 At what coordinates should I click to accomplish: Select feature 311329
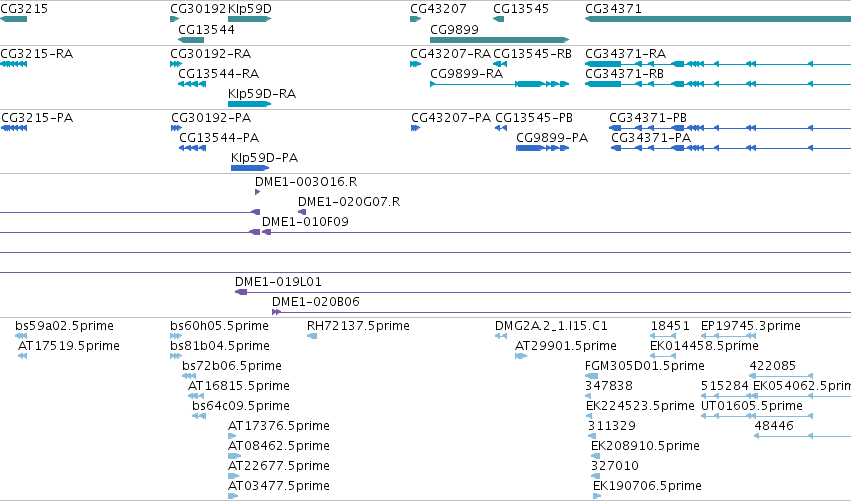[x=612, y=426]
